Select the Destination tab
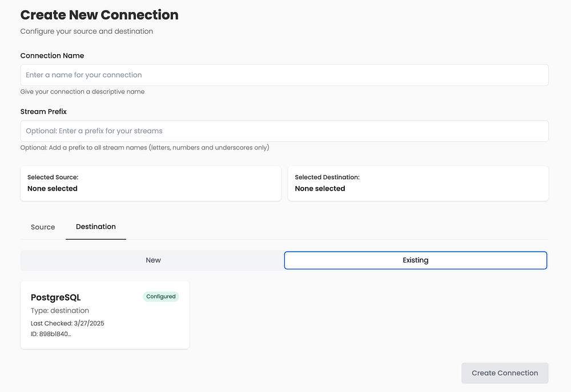Screen dimensions: 571x392 tap(96, 227)
